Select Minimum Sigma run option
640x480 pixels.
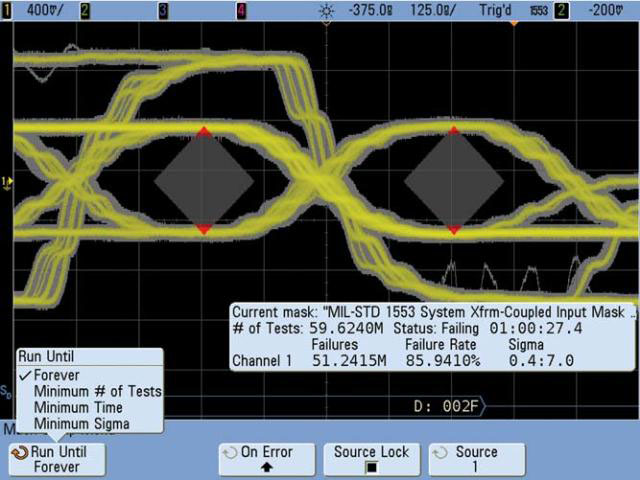tap(81, 423)
